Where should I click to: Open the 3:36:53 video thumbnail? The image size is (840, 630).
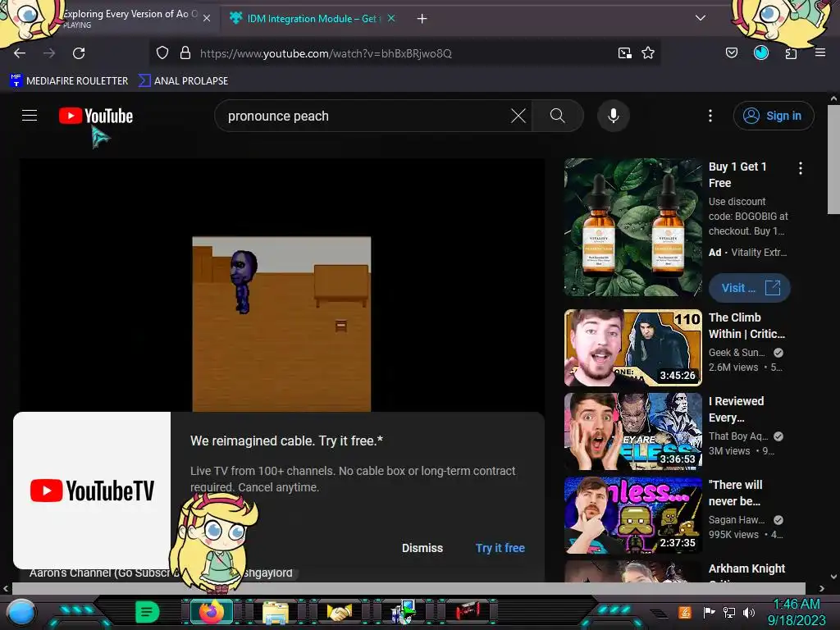[x=632, y=431]
